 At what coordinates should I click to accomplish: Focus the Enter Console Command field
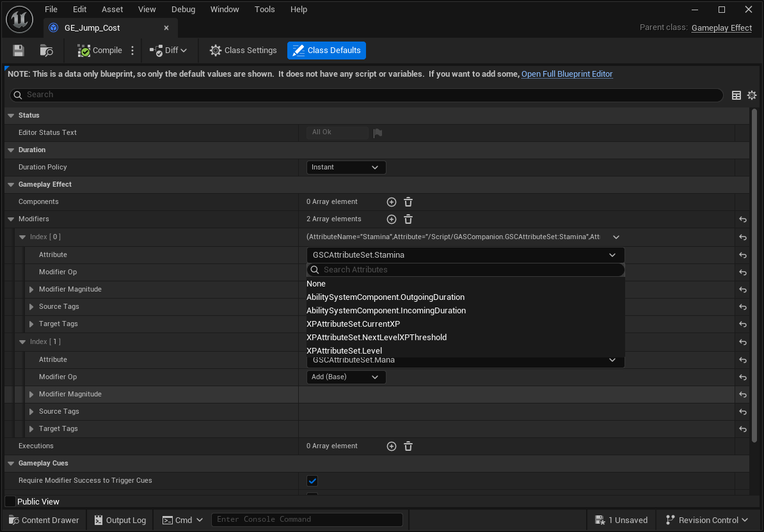[x=307, y=520]
